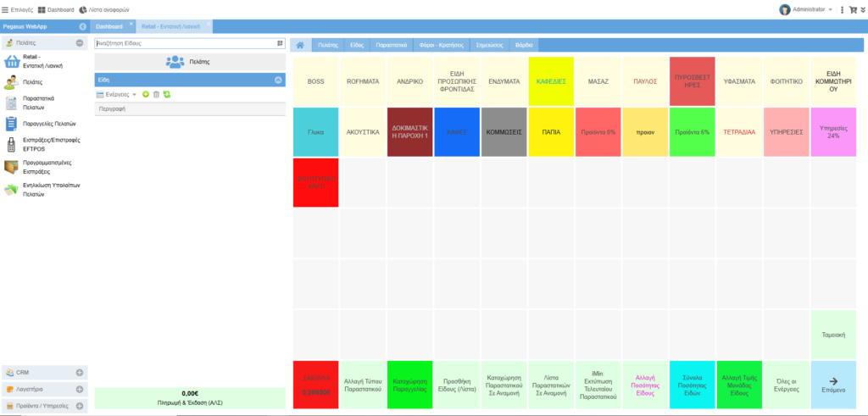868x416 pixels.
Task: Click Λίστα Παραστατικών Σε Αναμονή
Action: [x=551, y=385]
